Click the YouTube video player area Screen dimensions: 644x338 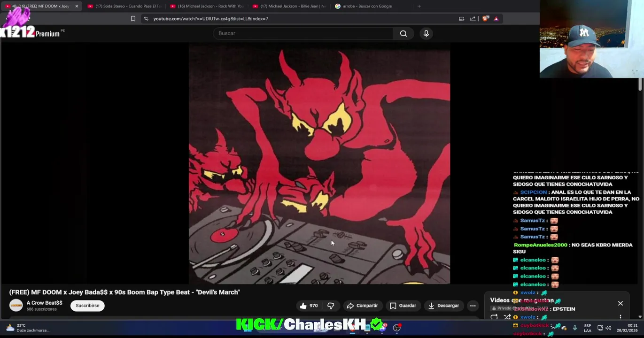[x=319, y=163]
